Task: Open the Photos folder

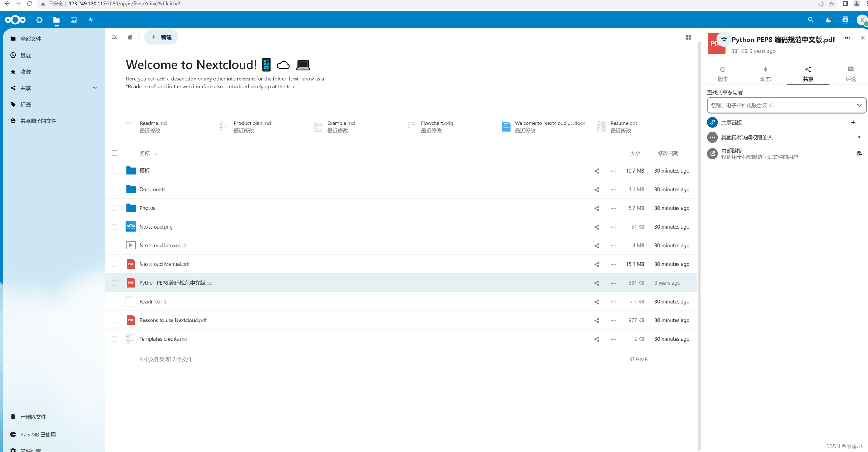Action: 147,208
